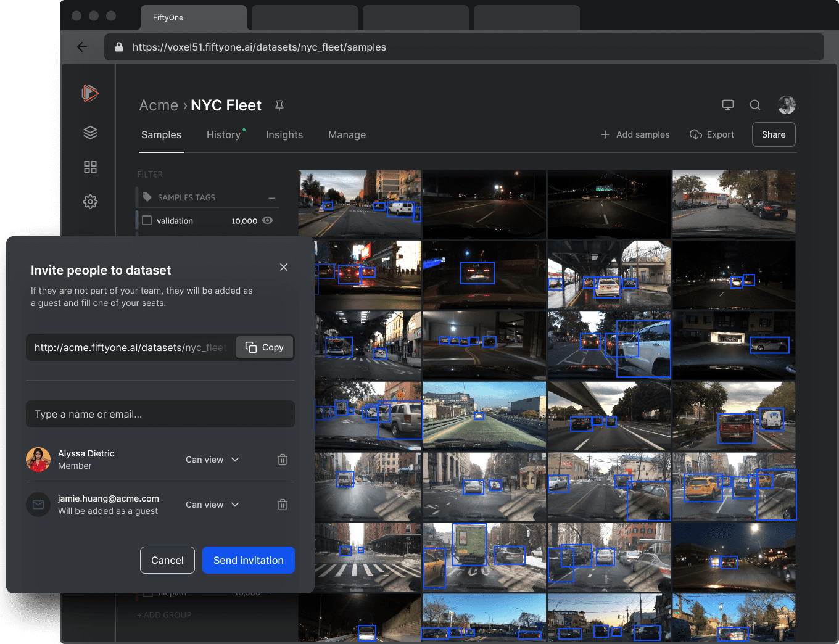Toggle visibility of validation samples with the eye icon

pos(267,220)
